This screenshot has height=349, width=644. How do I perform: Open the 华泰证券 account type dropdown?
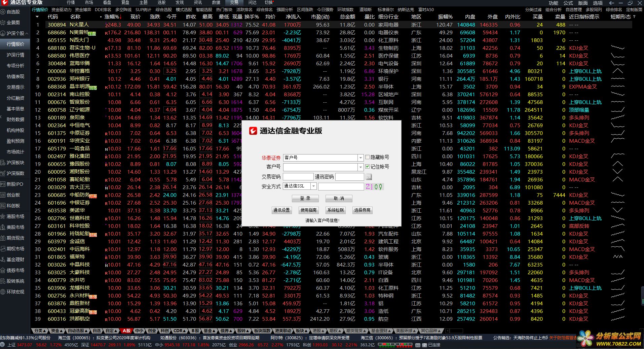pyautogui.click(x=361, y=158)
